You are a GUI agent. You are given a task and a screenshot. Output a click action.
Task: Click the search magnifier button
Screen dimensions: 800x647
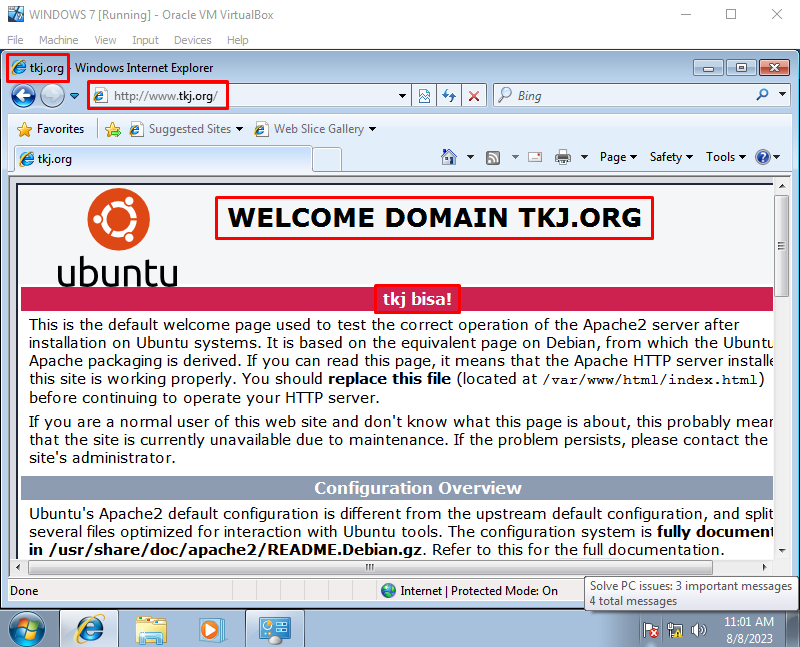pos(762,95)
